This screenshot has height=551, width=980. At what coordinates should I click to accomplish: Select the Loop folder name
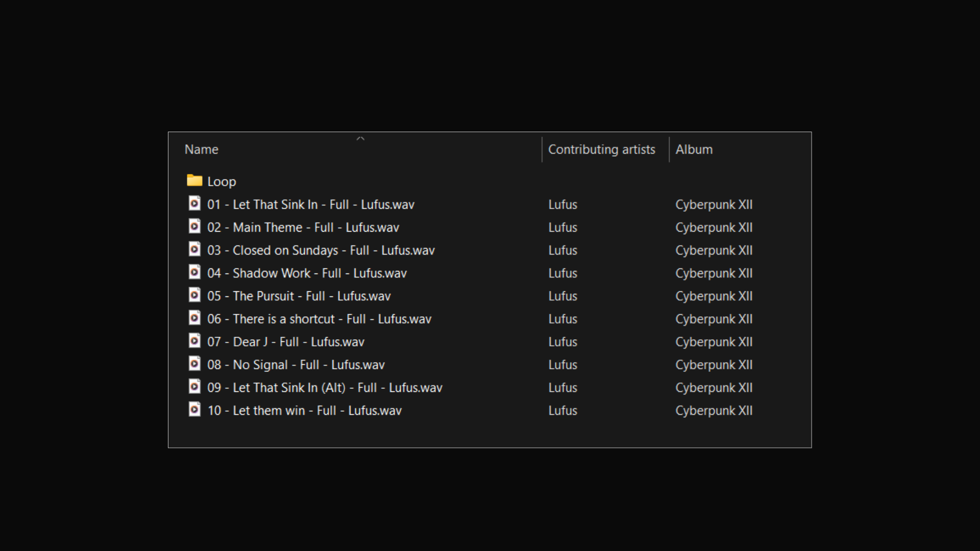click(222, 182)
